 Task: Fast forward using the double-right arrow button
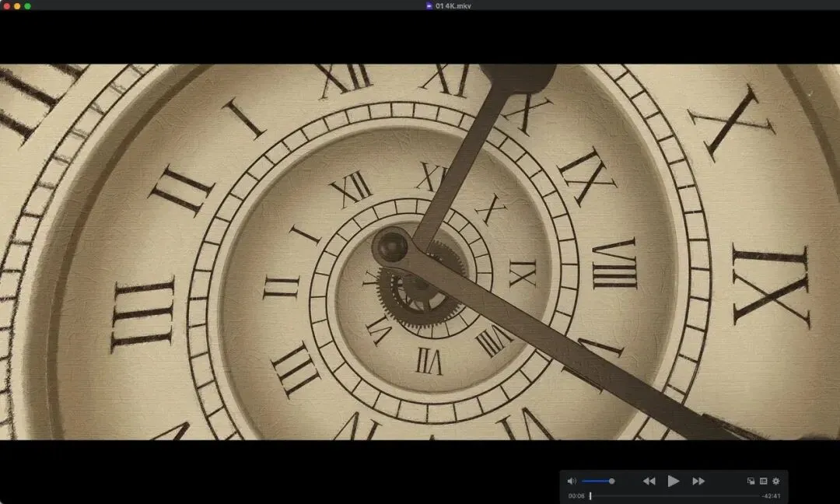click(698, 481)
